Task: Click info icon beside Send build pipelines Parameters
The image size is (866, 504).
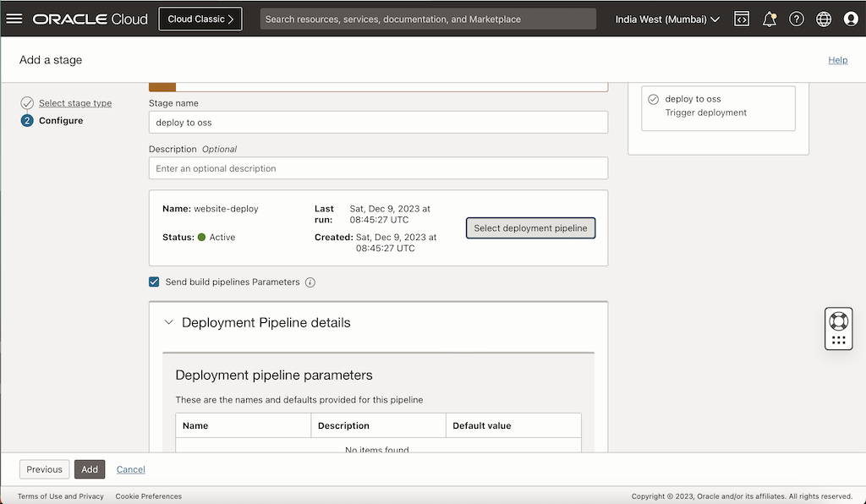Action: pyautogui.click(x=310, y=282)
